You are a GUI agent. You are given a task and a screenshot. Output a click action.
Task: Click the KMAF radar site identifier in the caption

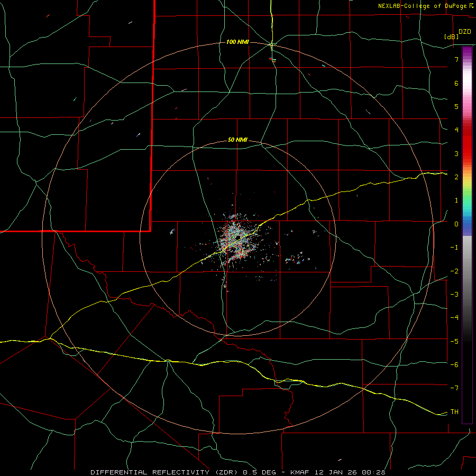coord(300,472)
